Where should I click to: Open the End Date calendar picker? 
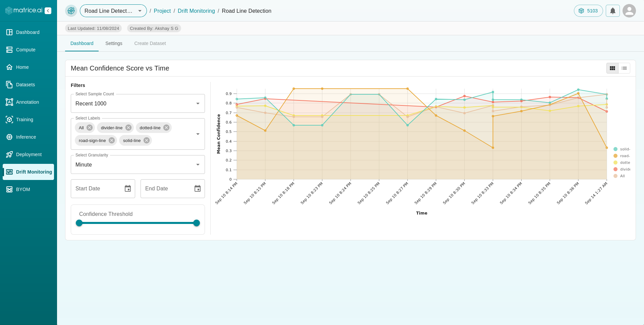pyautogui.click(x=198, y=189)
